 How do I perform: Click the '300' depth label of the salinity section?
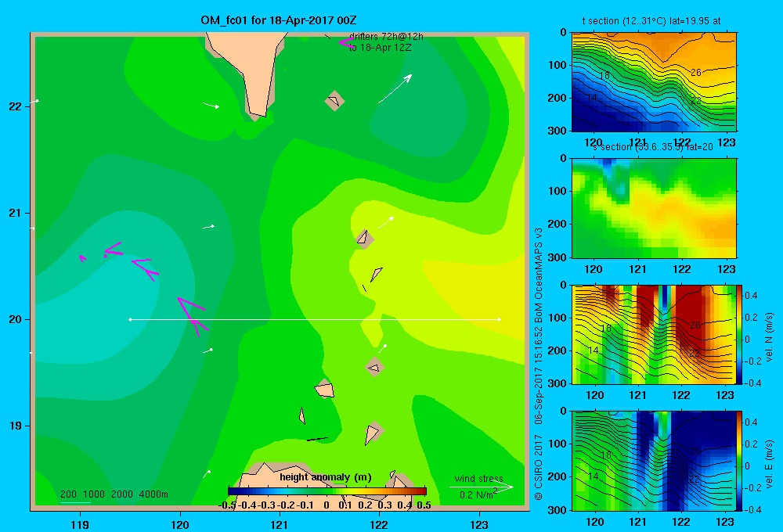pyautogui.click(x=559, y=257)
